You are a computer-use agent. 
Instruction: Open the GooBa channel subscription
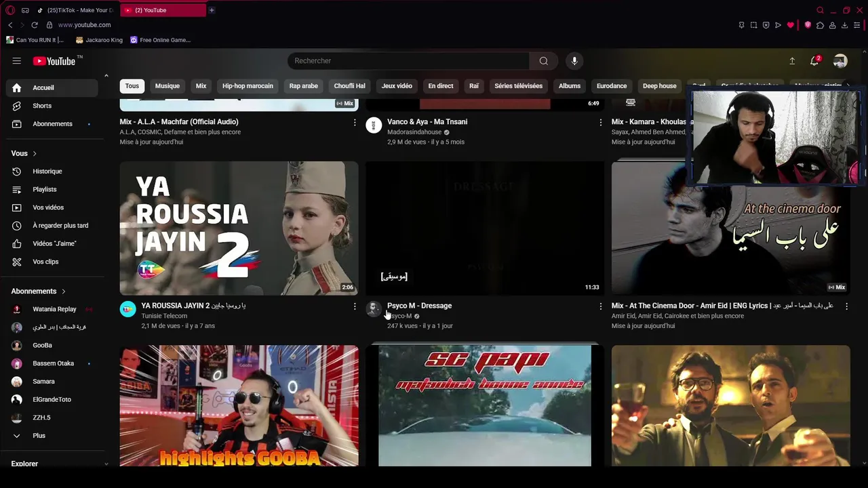52,345
